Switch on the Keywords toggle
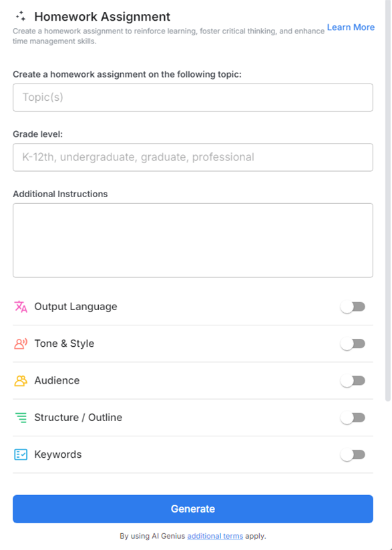This screenshot has height=550, width=392. pos(353,454)
